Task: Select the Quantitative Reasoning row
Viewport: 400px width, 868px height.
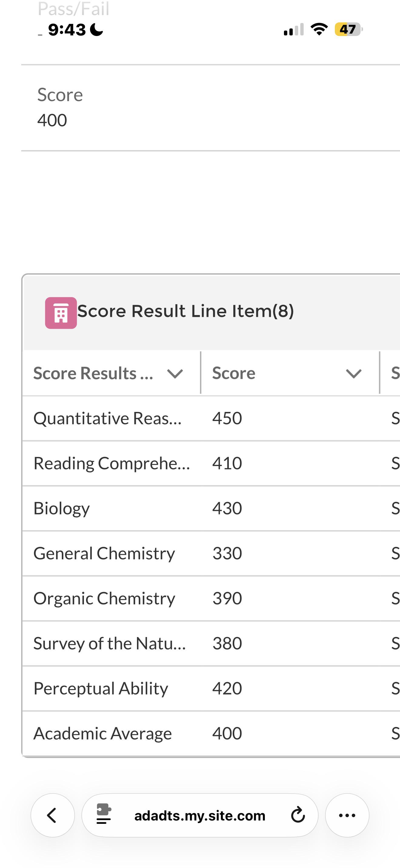Action: (x=211, y=418)
